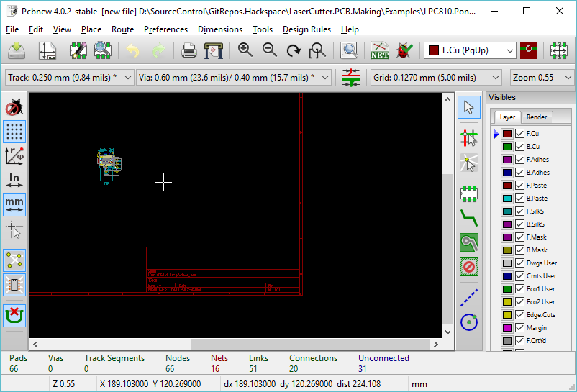Open the Route menu
Viewport: 577px width, 392px height.
tap(122, 29)
